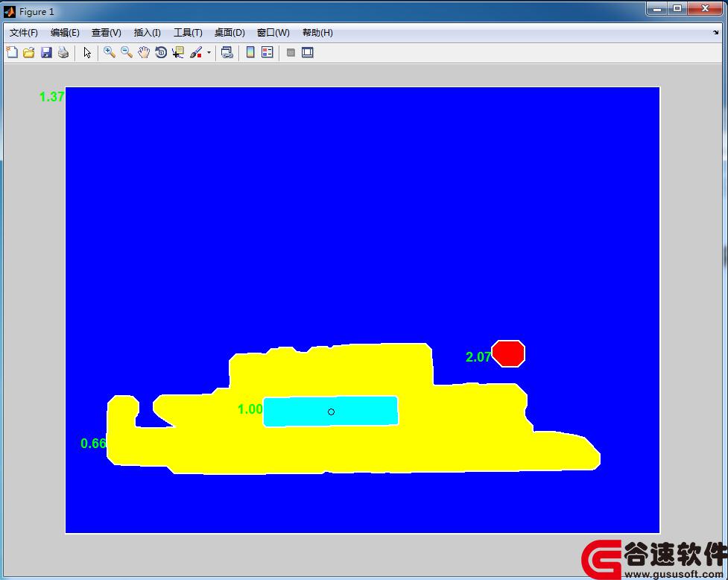728x580 pixels.
Task: Click the Open File folder icon
Action: (x=29, y=52)
